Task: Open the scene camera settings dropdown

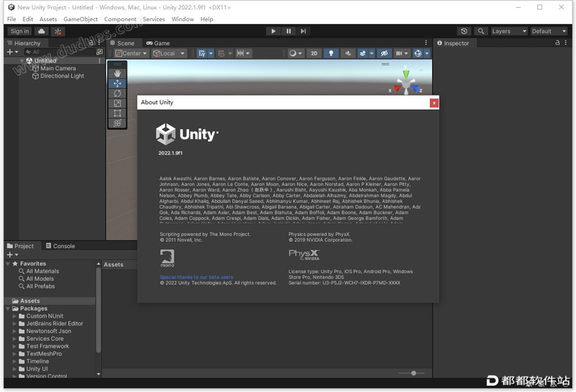Action: [x=402, y=53]
